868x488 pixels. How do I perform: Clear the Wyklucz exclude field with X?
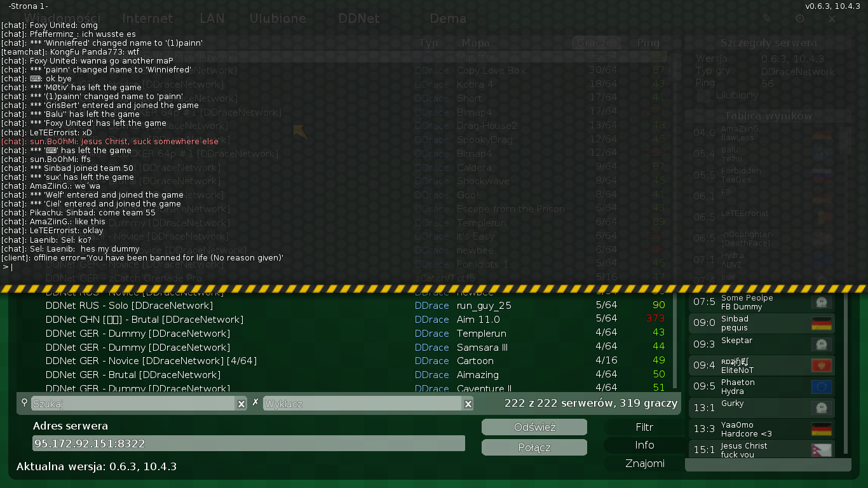coord(468,403)
